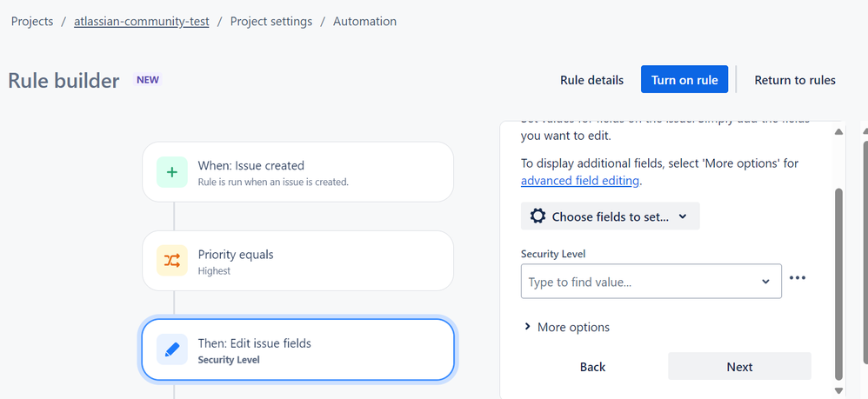Open atlassian-community-test project breadcrumb
The width and height of the screenshot is (868, 399).
[142, 22]
